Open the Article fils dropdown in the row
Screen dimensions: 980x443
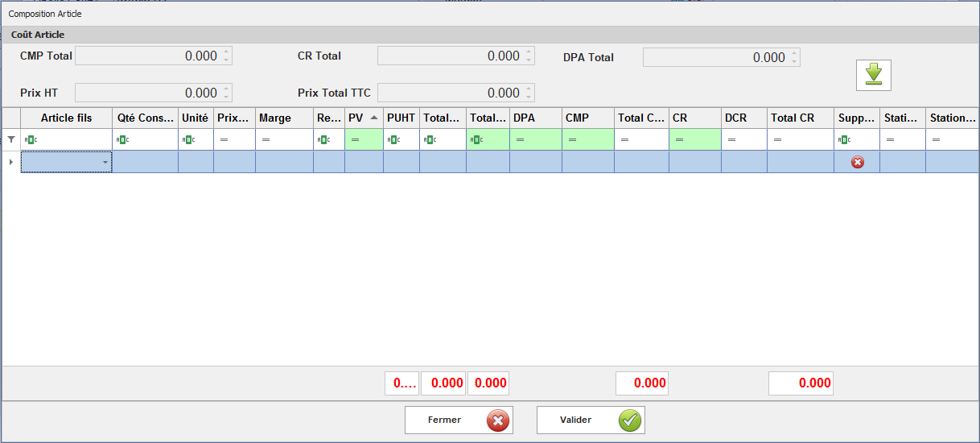(x=105, y=163)
